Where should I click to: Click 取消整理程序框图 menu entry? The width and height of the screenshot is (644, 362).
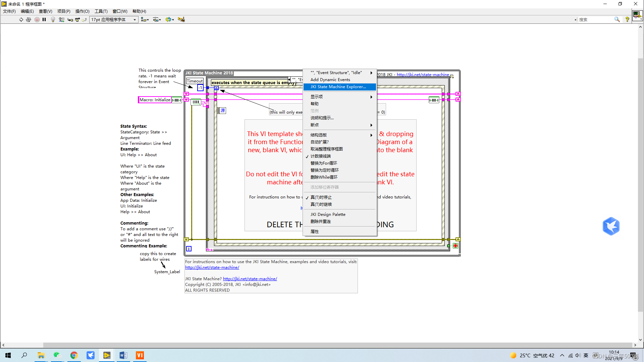339,149
